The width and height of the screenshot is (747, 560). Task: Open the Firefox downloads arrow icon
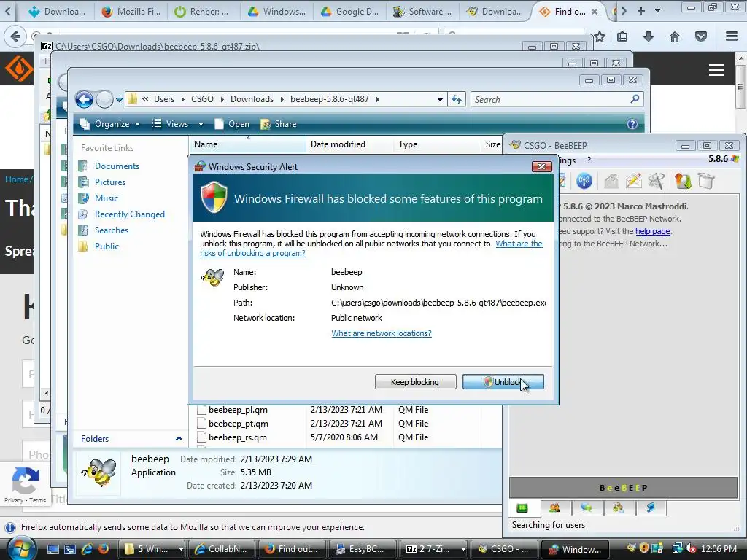(x=649, y=36)
